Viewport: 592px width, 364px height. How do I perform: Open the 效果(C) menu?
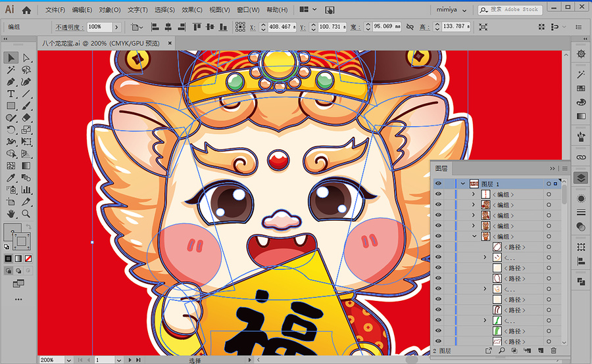pyautogui.click(x=192, y=10)
